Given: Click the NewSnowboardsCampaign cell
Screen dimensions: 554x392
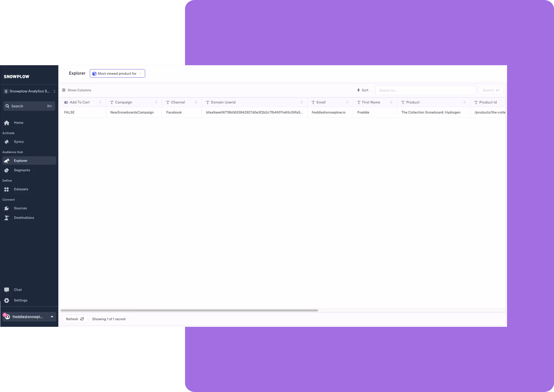Looking at the screenshot, I should 134,112.
